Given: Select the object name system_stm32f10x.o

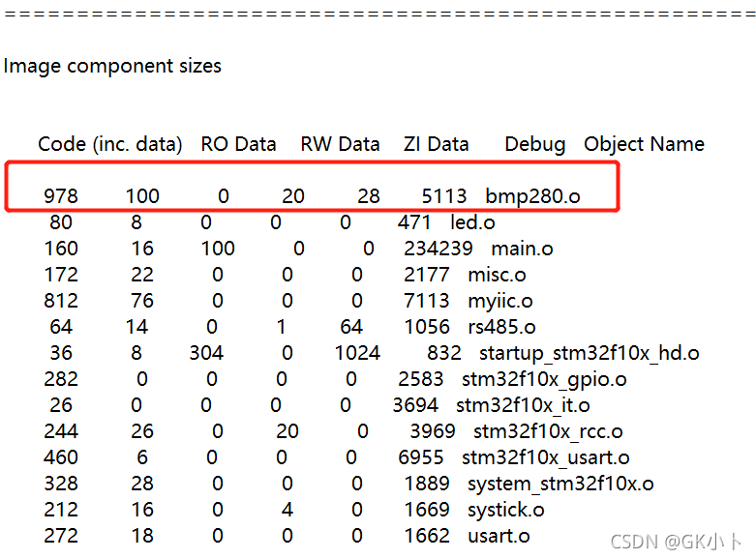Looking at the screenshot, I should [x=560, y=484].
